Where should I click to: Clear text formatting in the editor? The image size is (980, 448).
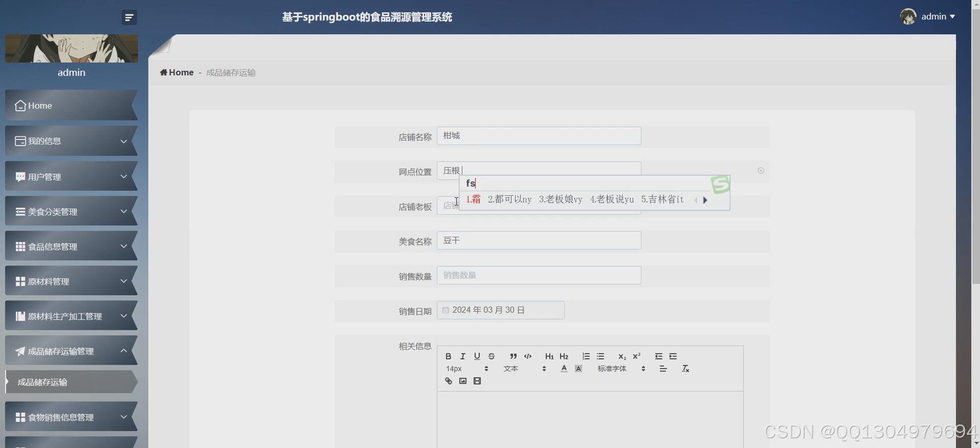pos(685,369)
